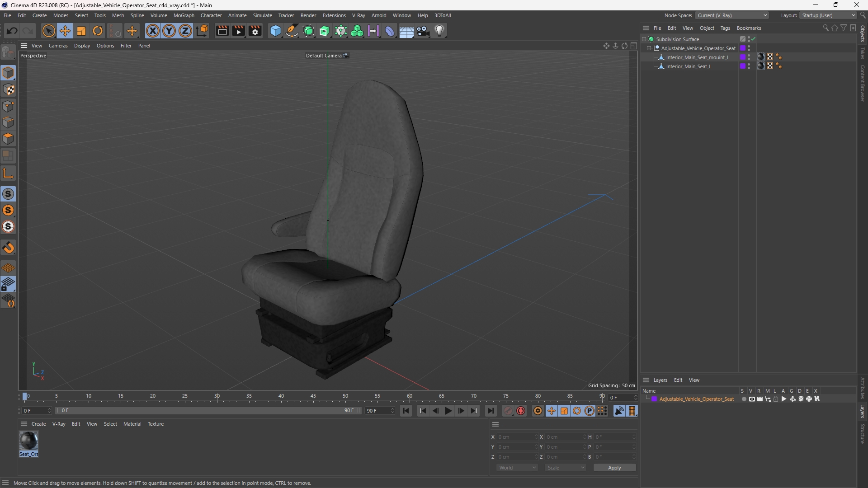
Task: Open Edit Render Settings icon
Action: 255,31
